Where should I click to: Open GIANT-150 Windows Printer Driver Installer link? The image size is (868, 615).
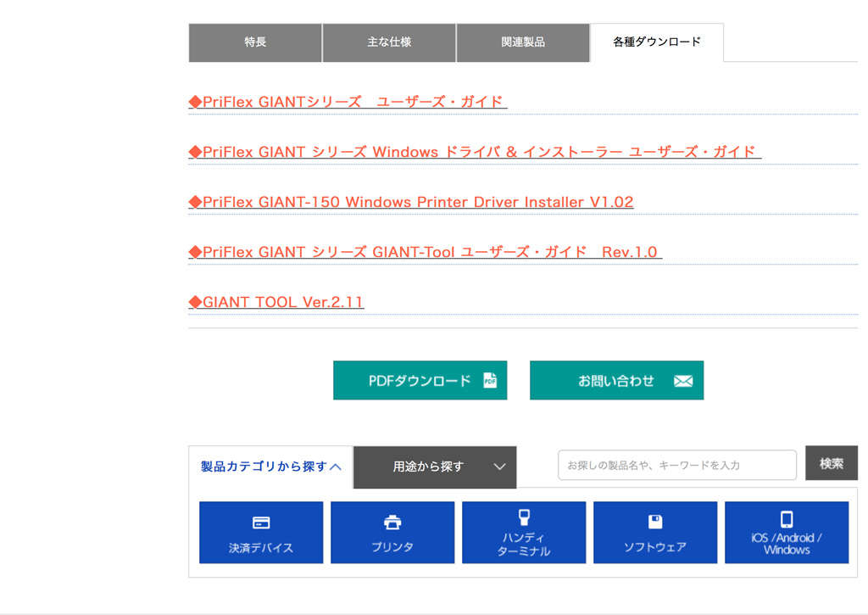point(410,202)
